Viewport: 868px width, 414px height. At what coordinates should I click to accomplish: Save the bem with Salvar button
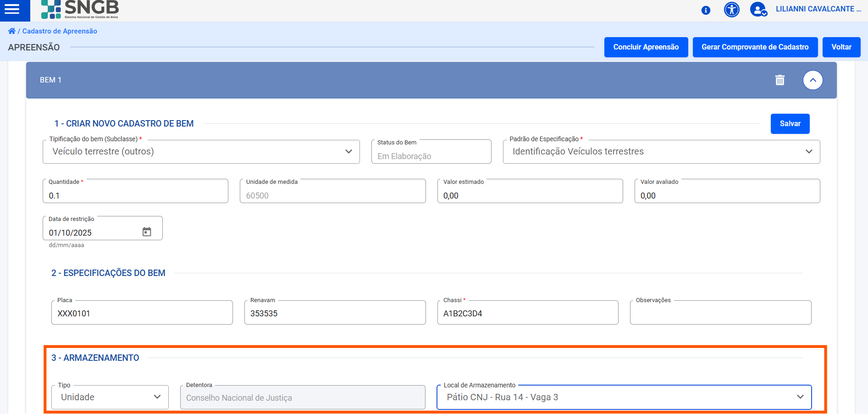pos(790,124)
